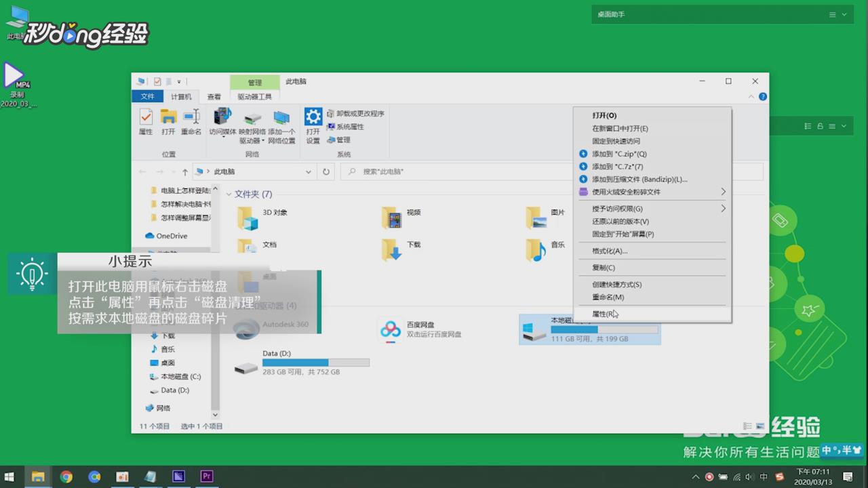Open Chrome from the taskbar
The width and height of the screenshot is (868, 488).
tap(66, 476)
